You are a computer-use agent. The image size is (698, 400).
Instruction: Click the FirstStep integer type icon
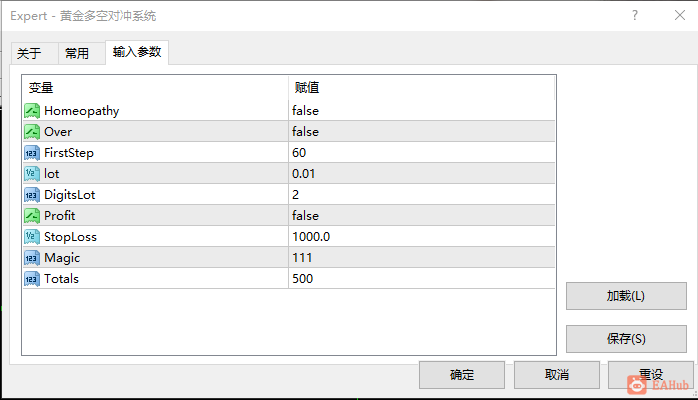pyautogui.click(x=32, y=153)
